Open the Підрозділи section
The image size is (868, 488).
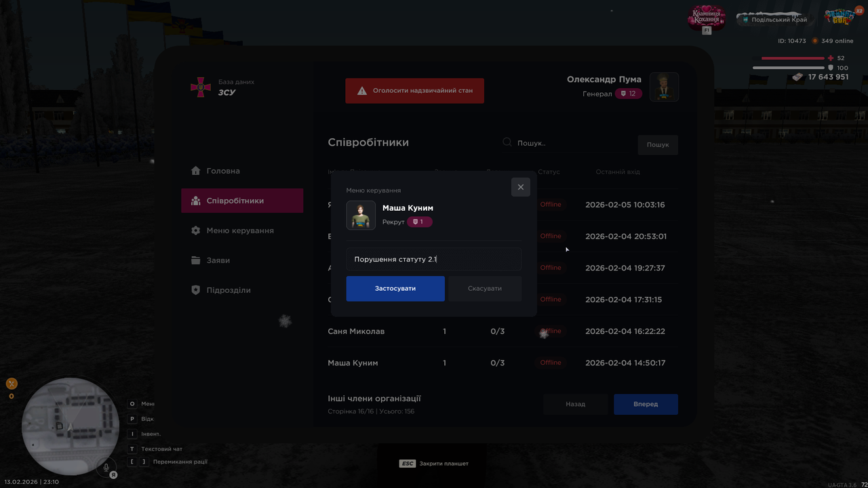(x=242, y=290)
